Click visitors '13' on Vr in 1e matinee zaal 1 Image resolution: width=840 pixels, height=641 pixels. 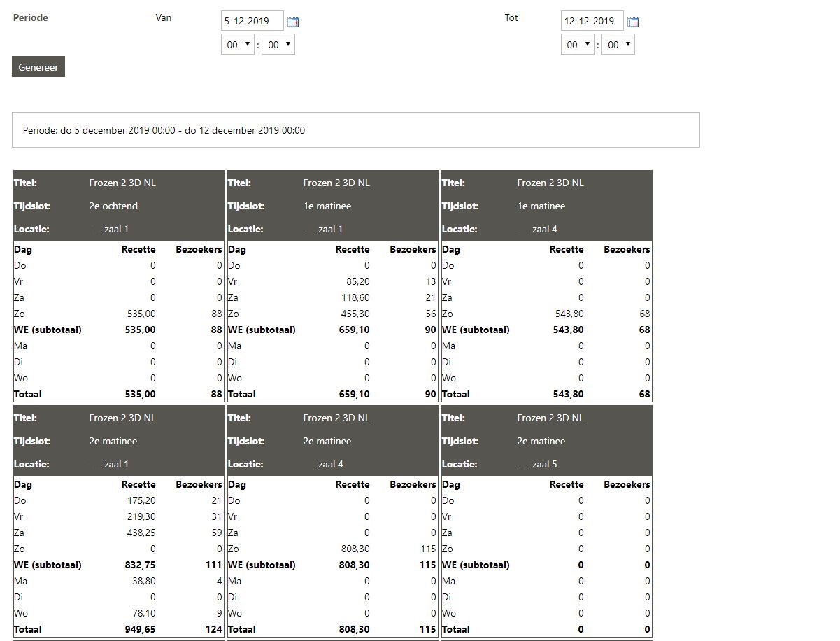coord(430,281)
